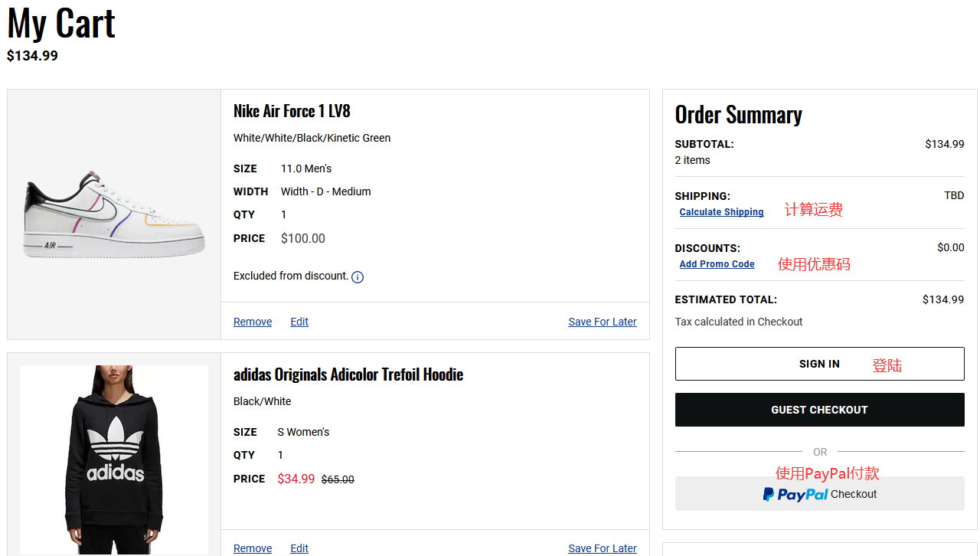980x556 pixels.
Task: Click the adidas Originals Adicolor Trefoil Hoodie title
Action: pos(348,374)
